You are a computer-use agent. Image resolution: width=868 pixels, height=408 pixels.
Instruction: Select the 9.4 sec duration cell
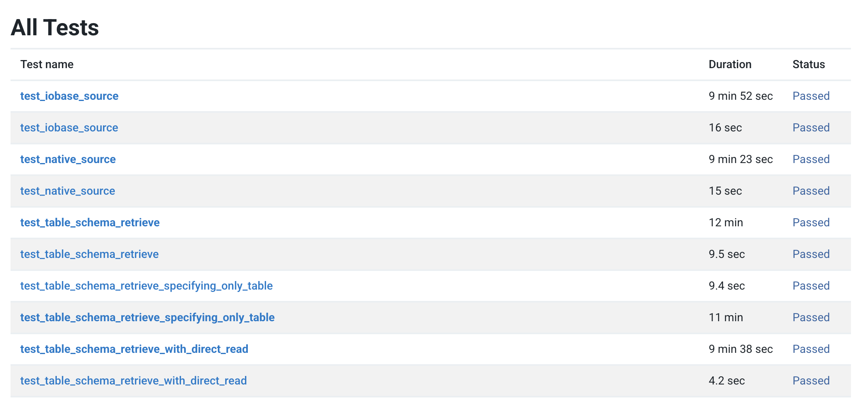click(x=727, y=286)
